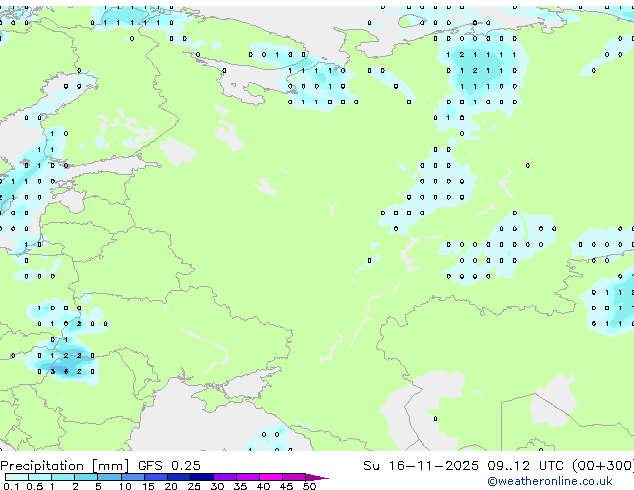Viewport: 634px width, 490px height.
Task: Click the weatheronline.co.uk copyright link
Action: pyautogui.click(x=550, y=481)
